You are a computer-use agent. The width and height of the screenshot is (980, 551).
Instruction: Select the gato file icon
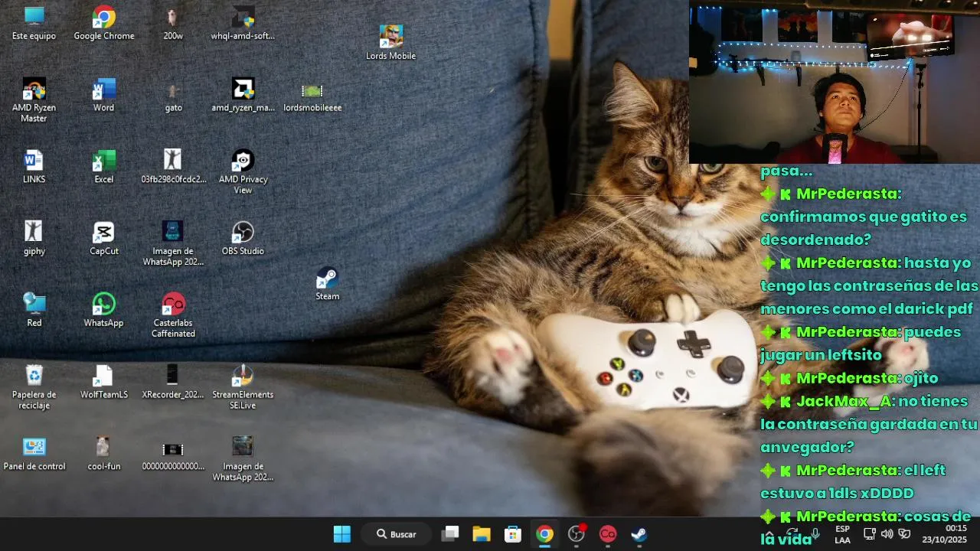173,95
